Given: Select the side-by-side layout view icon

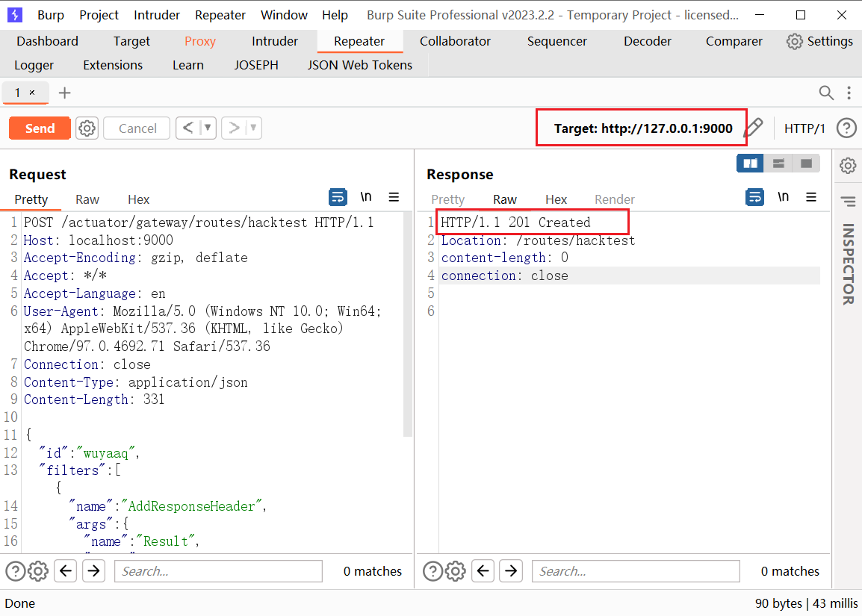Looking at the screenshot, I should click(750, 163).
